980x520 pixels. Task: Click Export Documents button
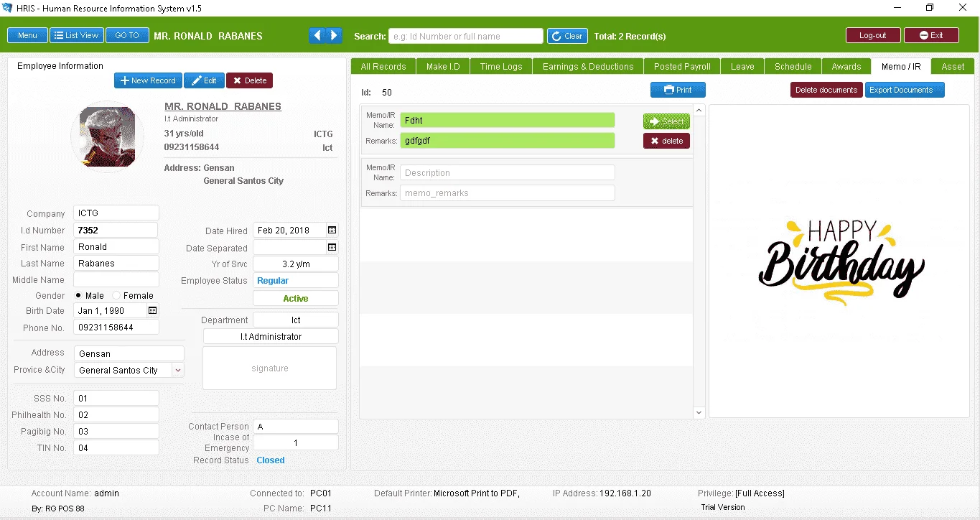coord(904,90)
